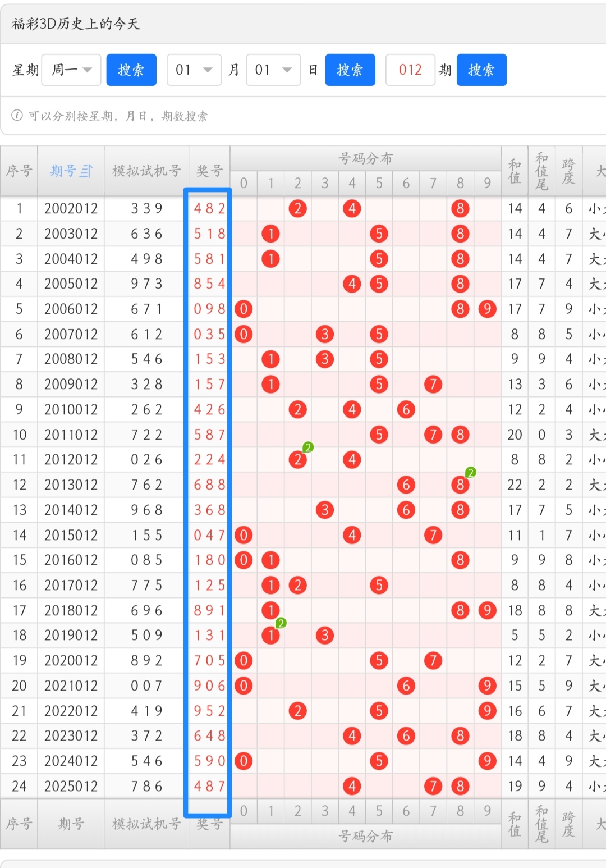Click the 号码分布 header at top
The height and width of the screenshot is (868, 606).
365,158
